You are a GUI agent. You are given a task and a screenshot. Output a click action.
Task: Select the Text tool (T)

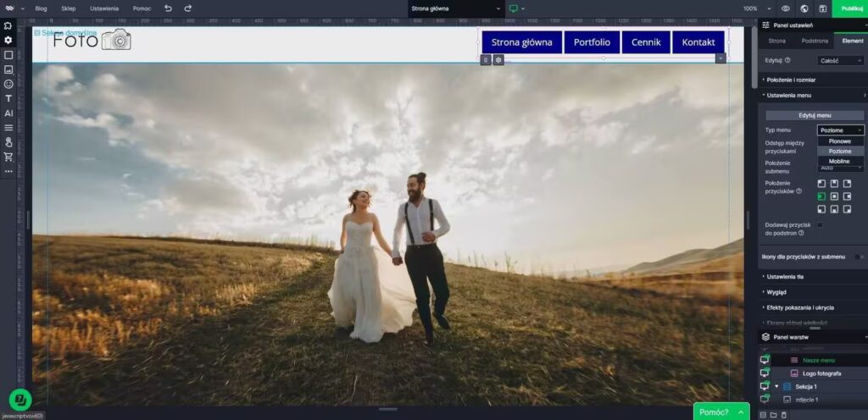(x=8, y=98)
